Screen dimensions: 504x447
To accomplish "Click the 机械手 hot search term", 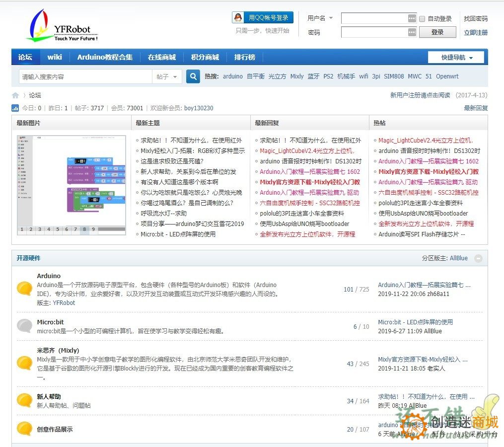I will pos(346,76).
